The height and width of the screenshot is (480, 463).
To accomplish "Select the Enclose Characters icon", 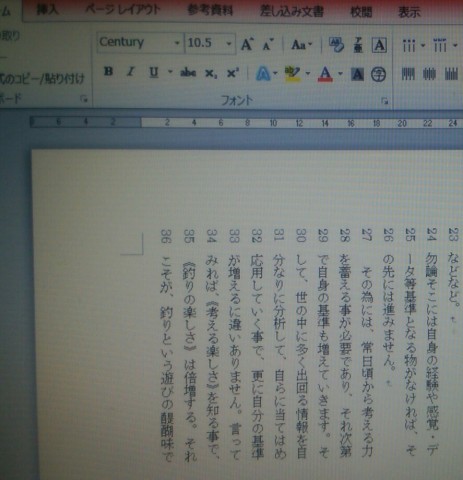I will (378, 74).
